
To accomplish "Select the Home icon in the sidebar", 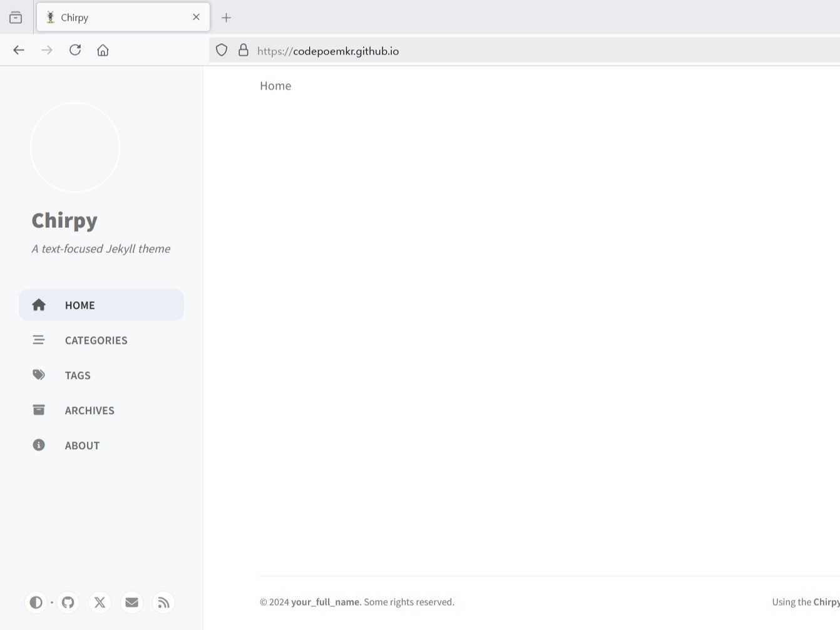I will point(38,305).
